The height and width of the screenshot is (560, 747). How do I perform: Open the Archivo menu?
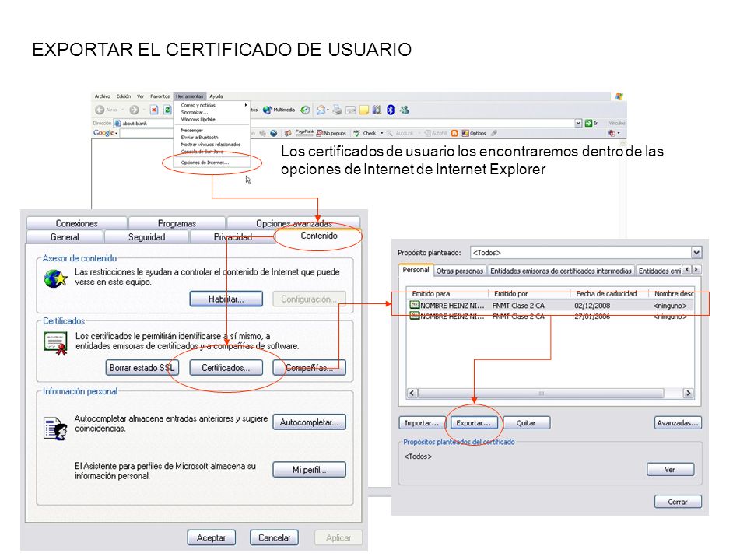(103, 96)
